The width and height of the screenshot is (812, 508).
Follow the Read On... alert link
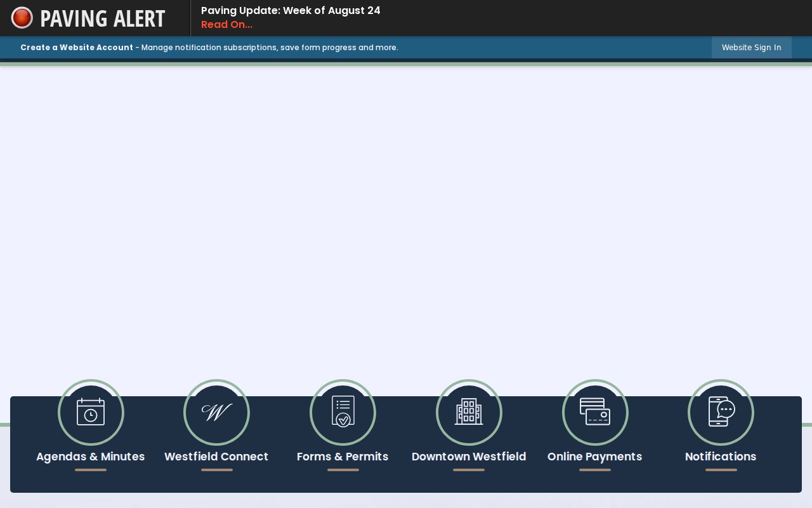pyautogui.click(x=226, y=25)
